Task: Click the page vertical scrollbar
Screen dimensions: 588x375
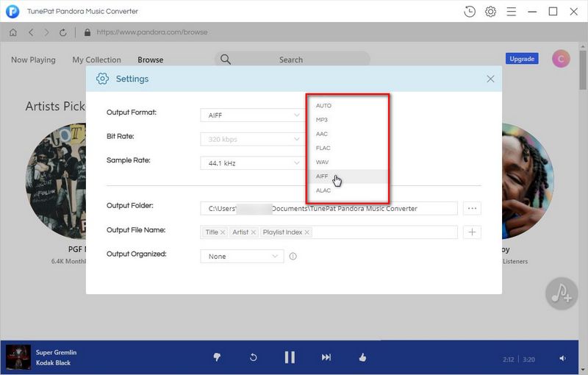Action: click(583, 70)
